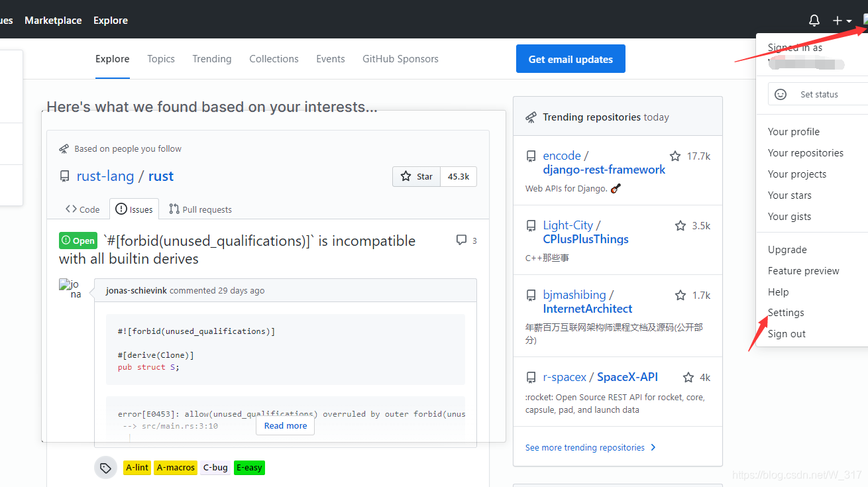
Task: Select Settings from the user menu
Action: (x=786, y=313)
